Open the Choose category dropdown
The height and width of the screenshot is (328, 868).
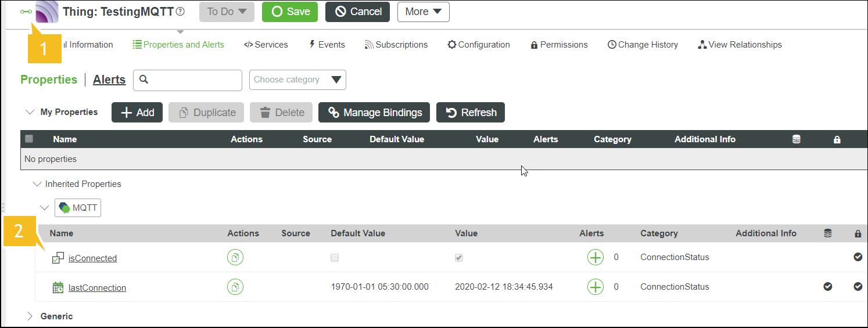coord(297,80)
